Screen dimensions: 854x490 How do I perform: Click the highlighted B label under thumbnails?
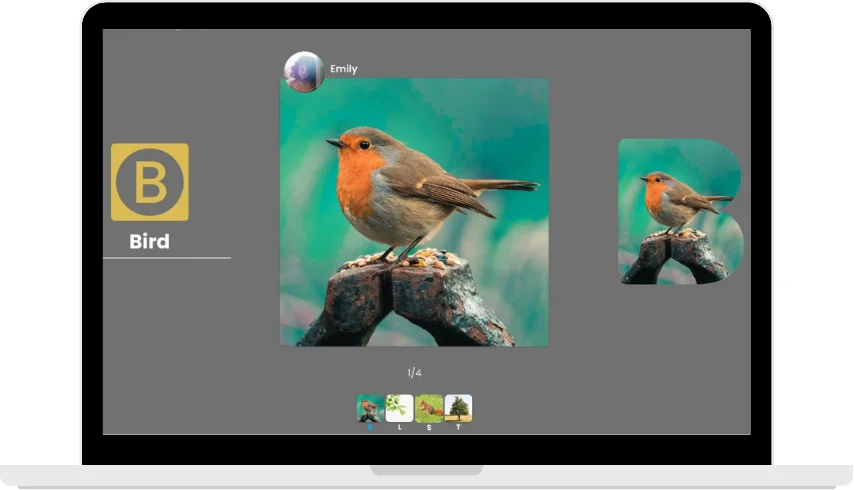point(370,427)
